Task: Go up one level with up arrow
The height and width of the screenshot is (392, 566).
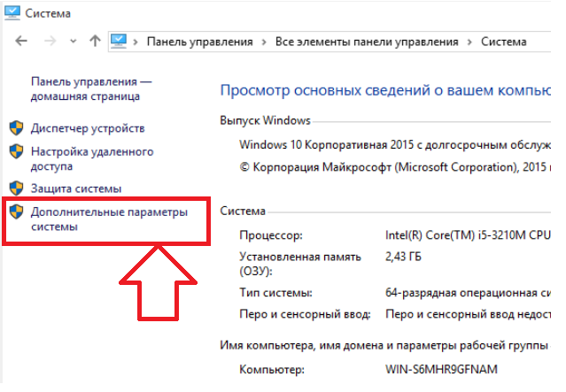Action: (x=95, y=41)
